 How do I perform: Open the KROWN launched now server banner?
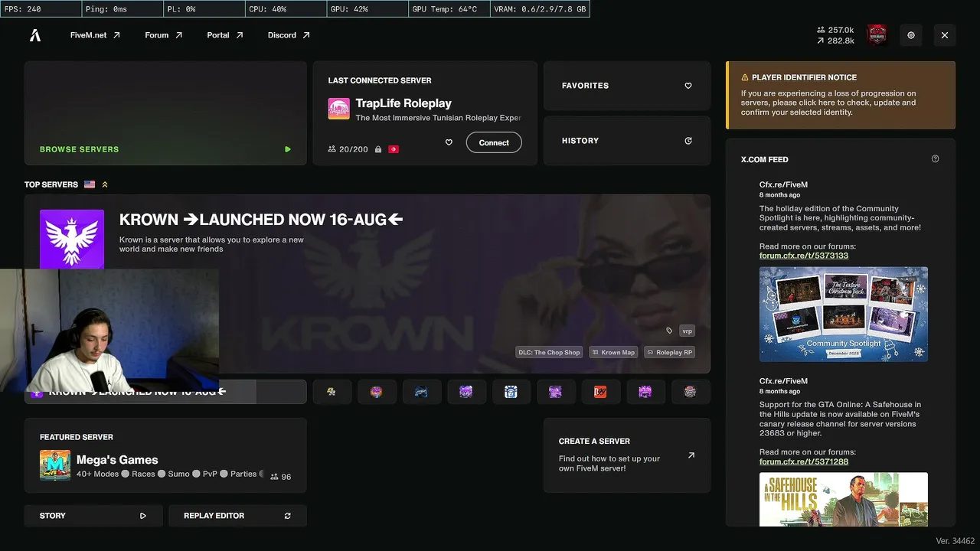coord(367,284)
